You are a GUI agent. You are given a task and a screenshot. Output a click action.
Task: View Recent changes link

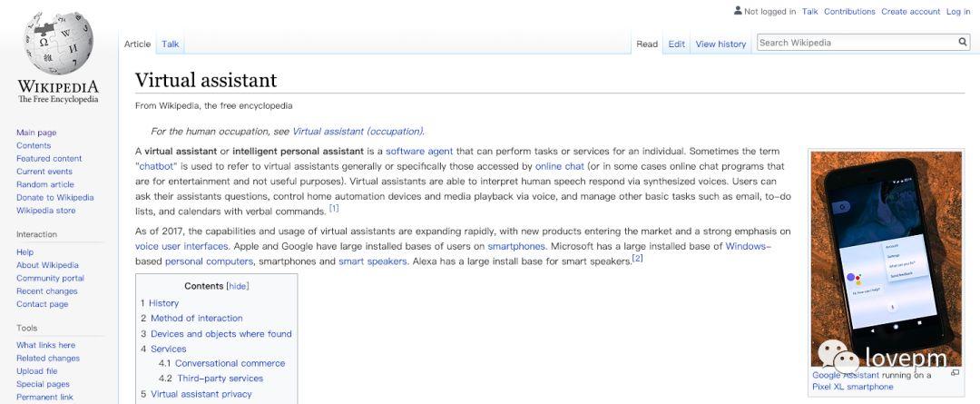[x=47, y=291]
